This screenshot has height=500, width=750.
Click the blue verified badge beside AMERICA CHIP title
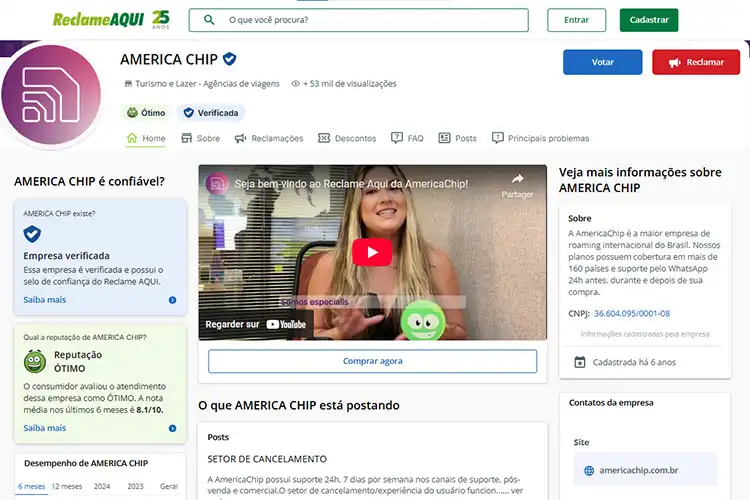(230, 59)
